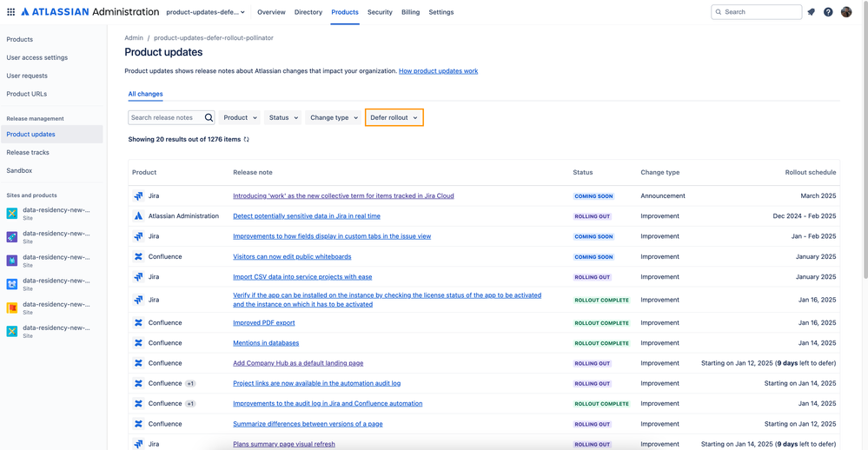Click the search magnifier in release notes field
Image resolution: width=868 pixels, height=450 pixels.
click(x=209, y=117)
